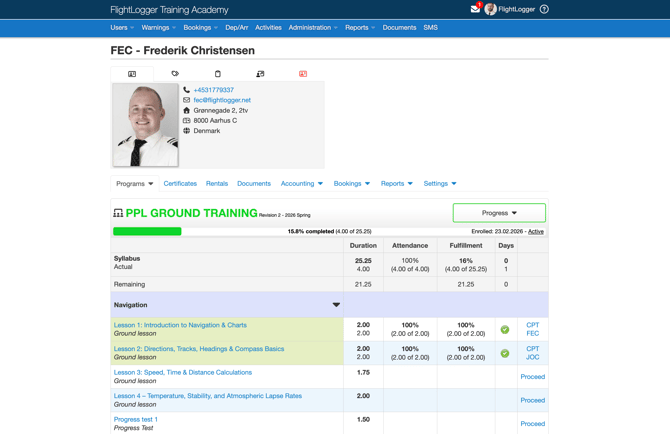
Task: Click green checkmark in Lesson 2 row
Action: click(505, 353)
